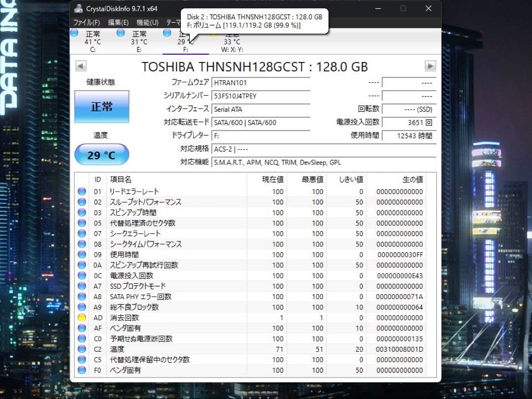
Task: Click the CrystalDiskInfo title bar application icon
Action: click(78, 8)
